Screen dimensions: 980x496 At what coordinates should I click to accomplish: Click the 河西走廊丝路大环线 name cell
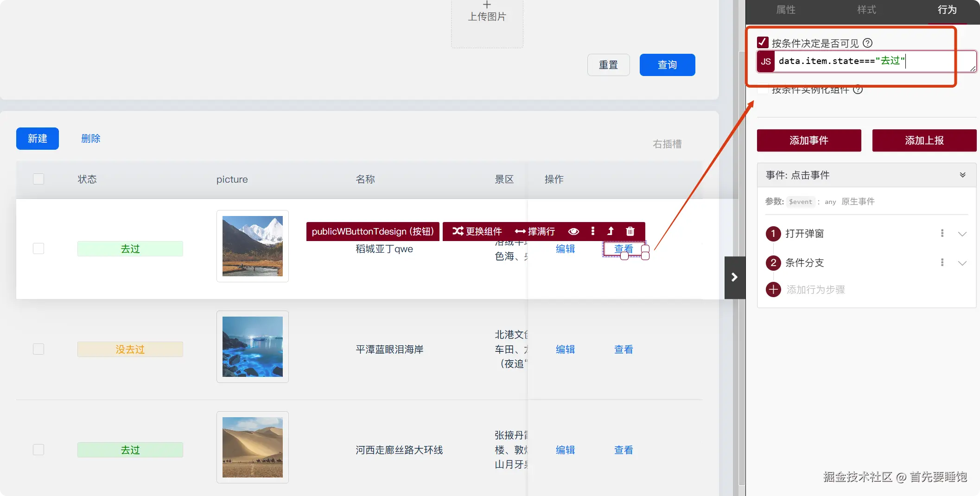(x=399, y=450)
